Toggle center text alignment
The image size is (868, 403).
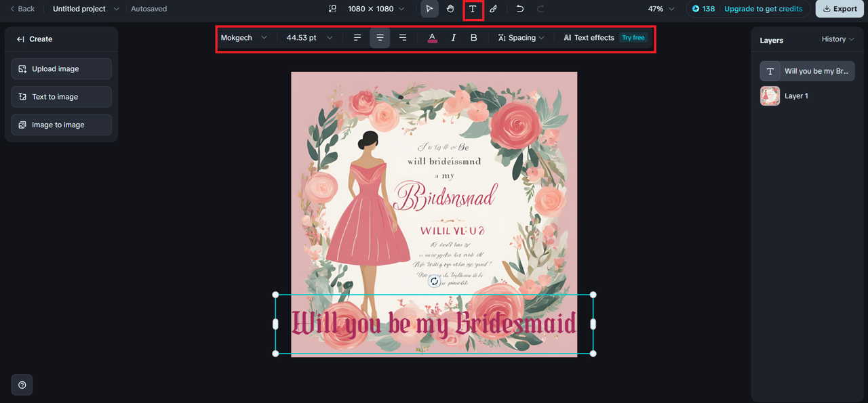pyautogui.click(x=380, y=38)
